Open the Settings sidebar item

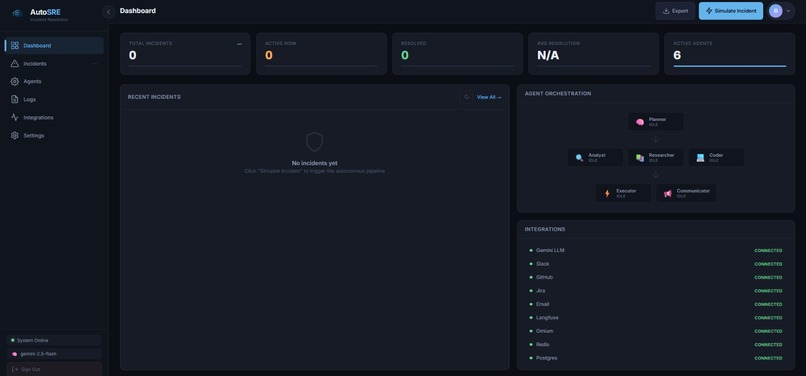pyautogui.click(x=54, y=135)
